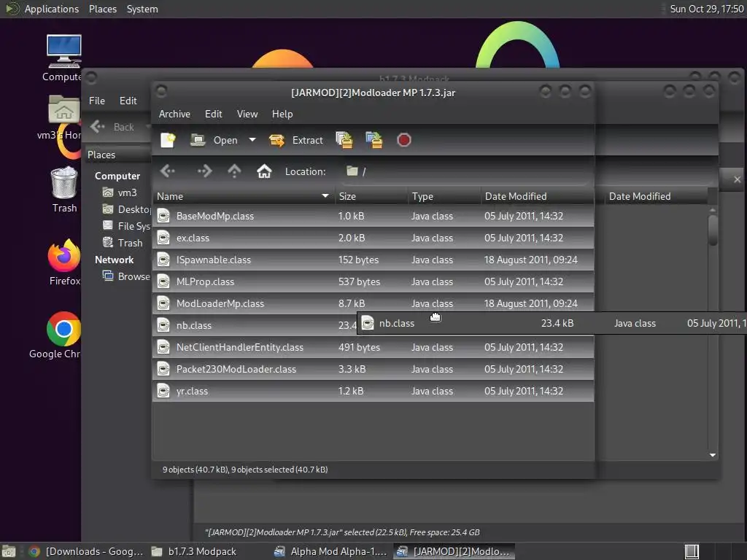Switch to b1.7.3 Modpack taskbar entry
This screenshot has width=747, height=560.
pyautogui.click(x=194, y=551)
